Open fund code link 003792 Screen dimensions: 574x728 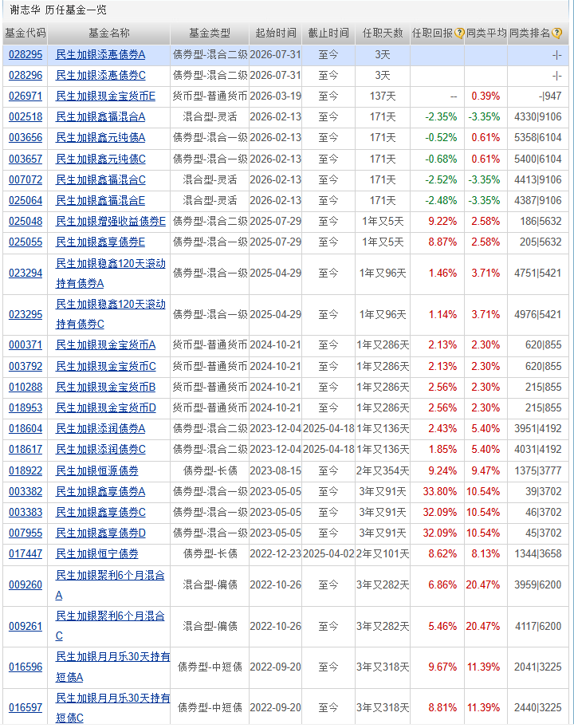point(26,366)
